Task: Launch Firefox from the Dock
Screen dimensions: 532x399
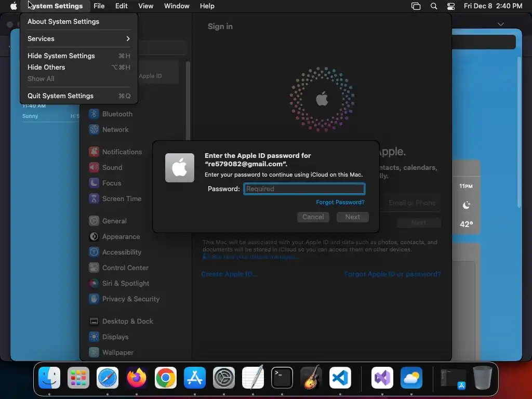Action: 137,378
